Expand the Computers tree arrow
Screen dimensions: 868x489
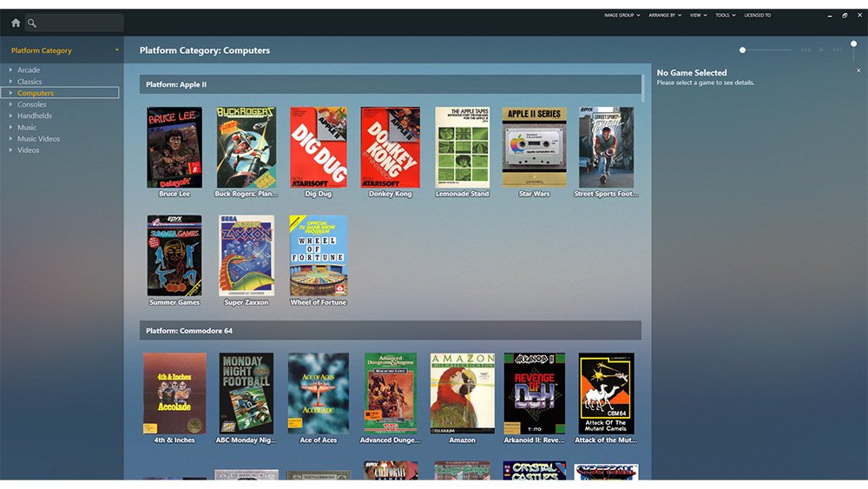pyautogui.click(x=10, y=92)
